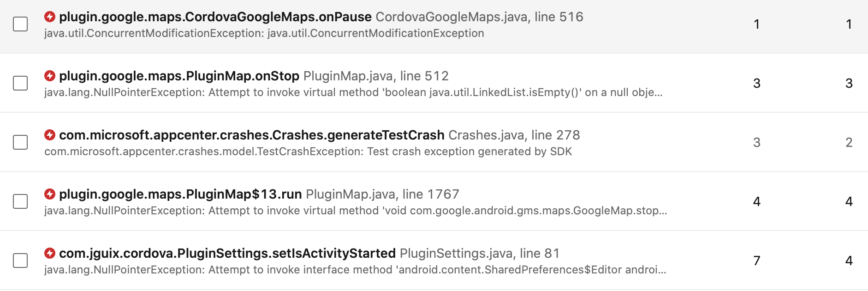Click the red icon next to PluginSettings.setIsActivityStarted
Viewport: 868px width, 291px height.
point(51,253)
